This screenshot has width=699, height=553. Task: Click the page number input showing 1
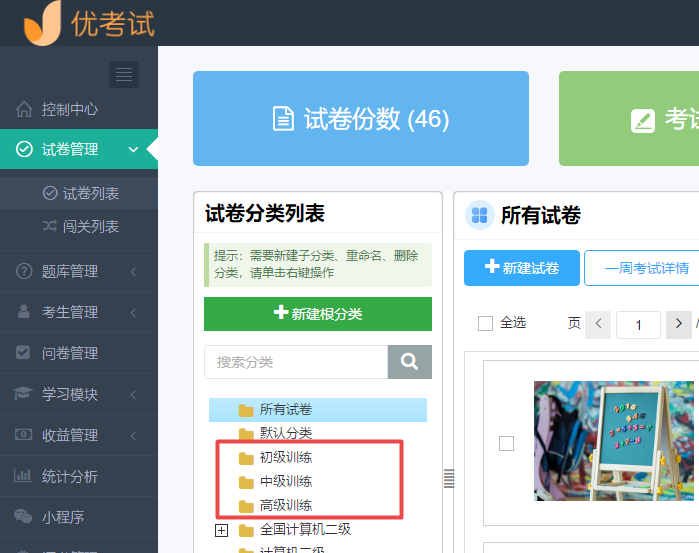pyautogui.click(x=638, y=325)
